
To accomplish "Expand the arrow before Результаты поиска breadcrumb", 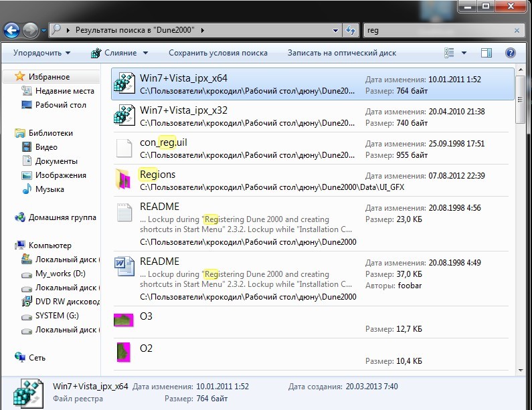I will (x=68, y=30).
